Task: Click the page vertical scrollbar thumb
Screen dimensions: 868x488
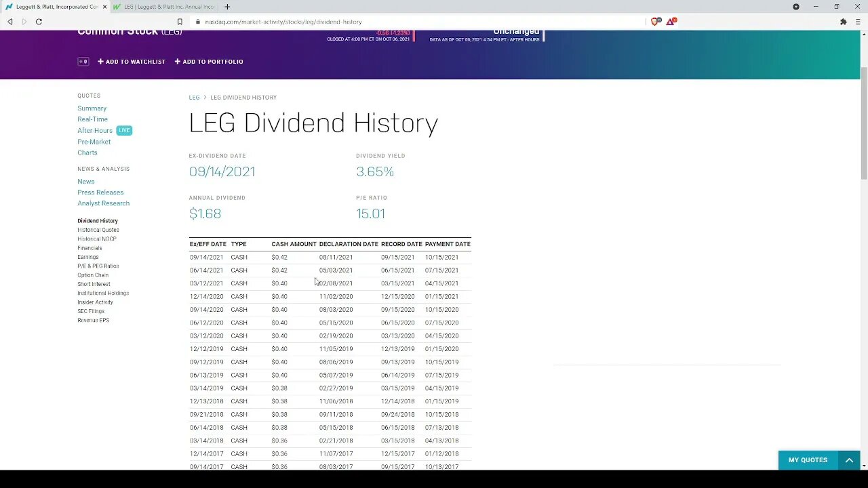Action: click(x=863, y=122)
